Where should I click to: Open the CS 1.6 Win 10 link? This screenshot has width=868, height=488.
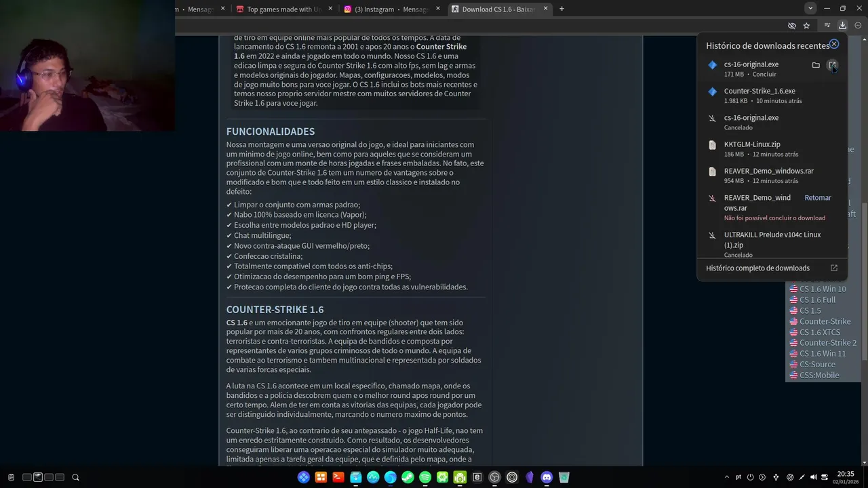(x=823, y=289)
